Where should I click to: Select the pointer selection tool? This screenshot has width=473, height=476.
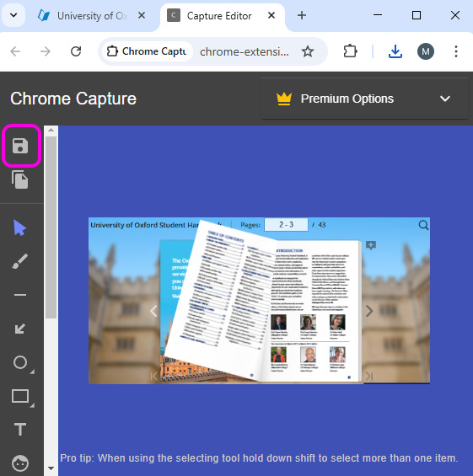click(x=19, y=227)
